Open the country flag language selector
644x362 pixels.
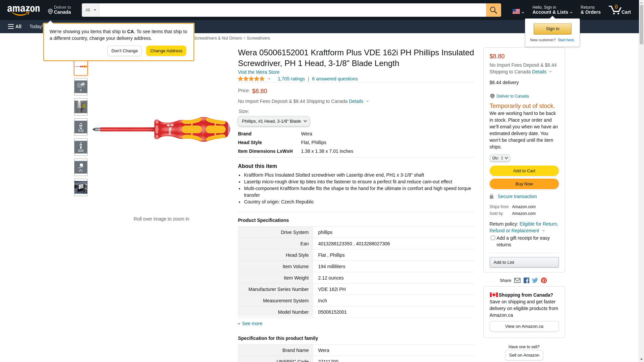click(x=518, y=11)
